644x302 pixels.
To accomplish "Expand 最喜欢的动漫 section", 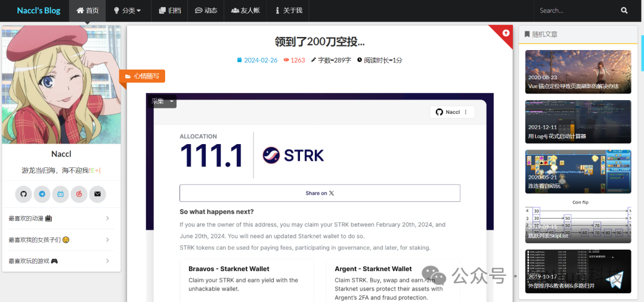I will (61, 218).
